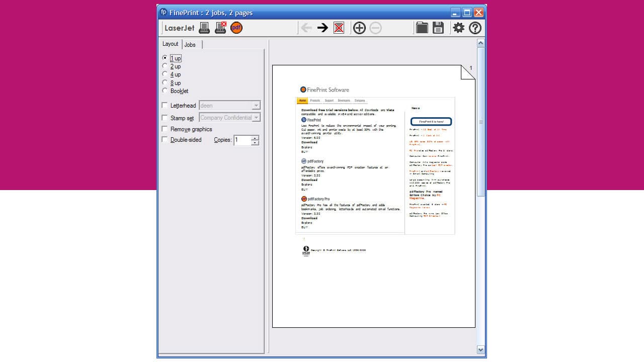
Task: Click the preview scrollbar down arrow
Action: tap(480, 349)
